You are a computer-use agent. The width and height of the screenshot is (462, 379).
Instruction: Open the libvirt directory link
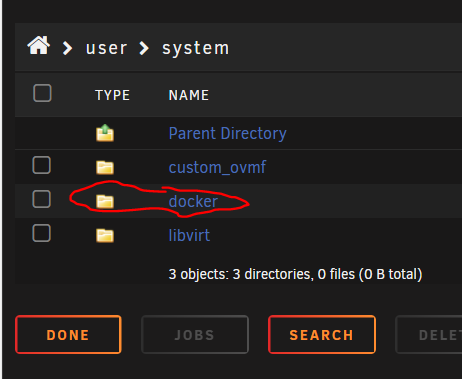189,236
